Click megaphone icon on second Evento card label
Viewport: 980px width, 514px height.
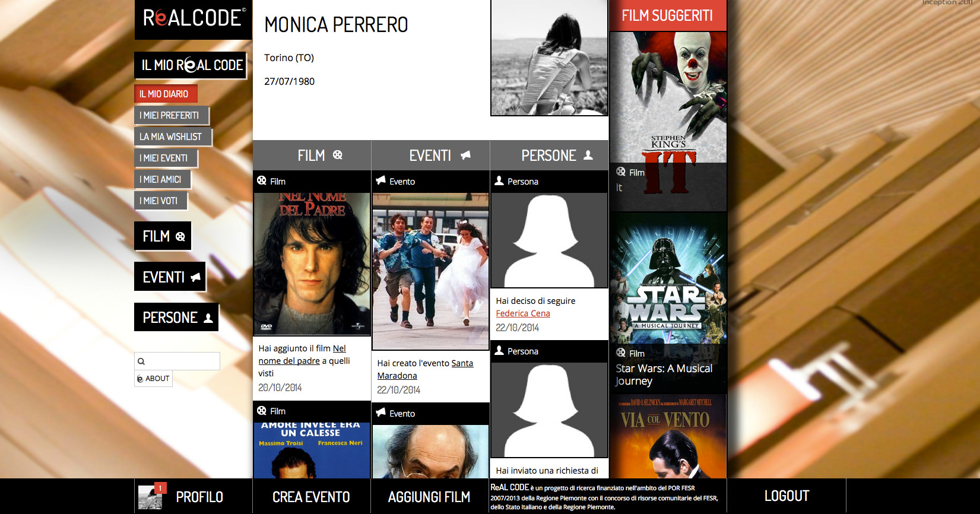[x=380, y=413]
